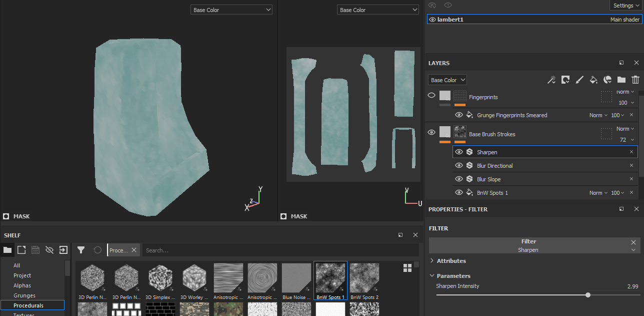The image size is (644, 316).
Task: Hide the Blur Directional effect
Action: pos(459,165)
